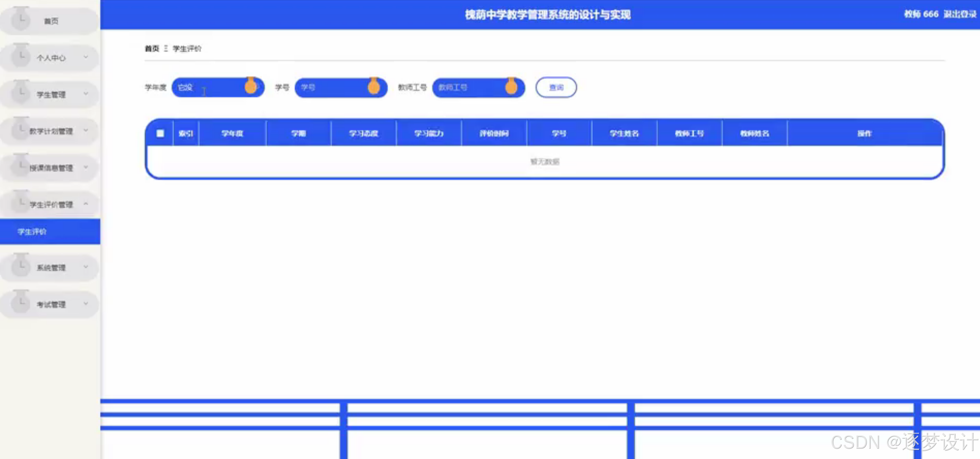Toggle the select-all checkbox in table header

(x=160, y=133)
